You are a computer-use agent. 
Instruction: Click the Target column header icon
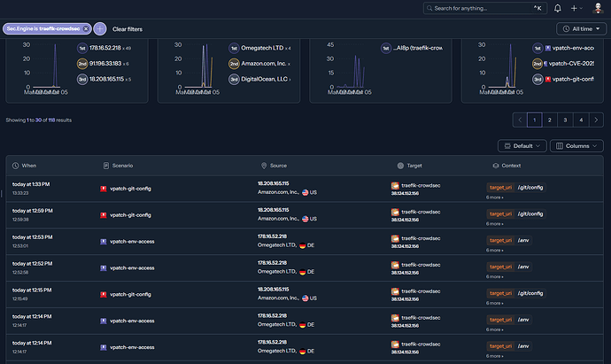click(x=398, y=166)
